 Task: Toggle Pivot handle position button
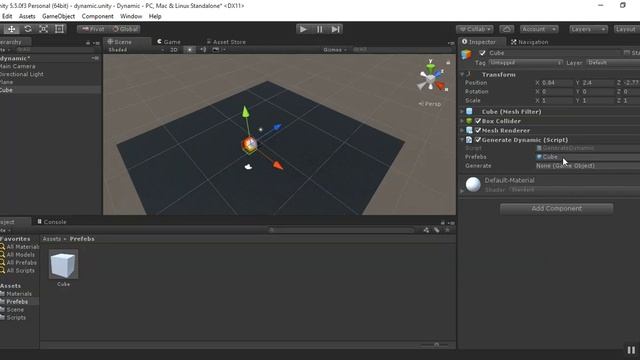[93, 29]
